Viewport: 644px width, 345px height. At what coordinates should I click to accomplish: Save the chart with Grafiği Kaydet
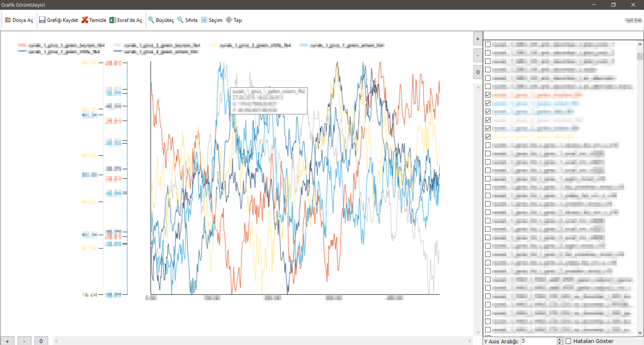[58, 20]
